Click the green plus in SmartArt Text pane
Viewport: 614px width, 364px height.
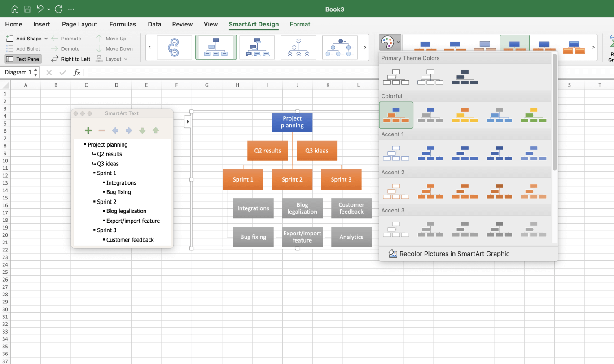coord(88,130)
